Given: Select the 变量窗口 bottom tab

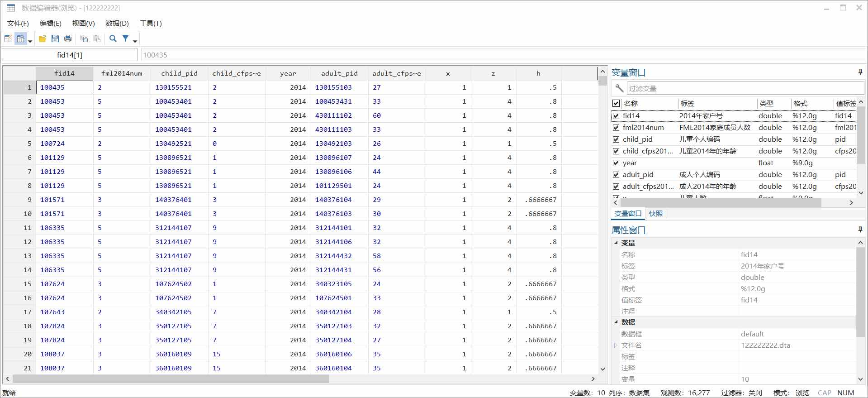Looking at the screenshot, I should (628, 214).
